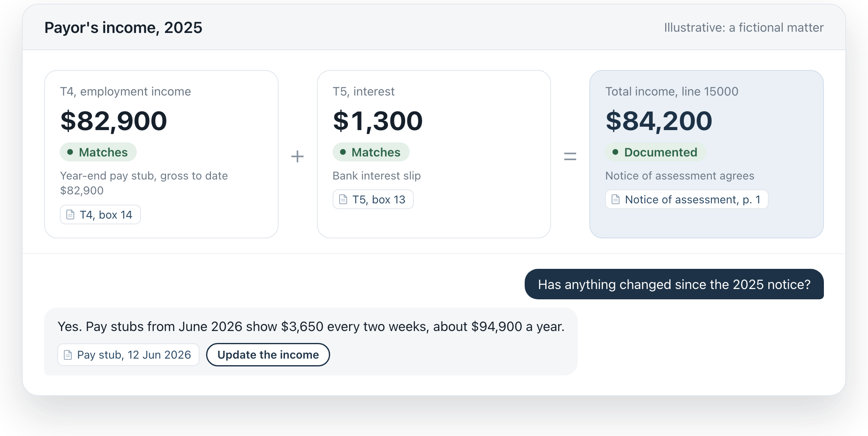Click the Matches badge under T5 interest
Image resolution: width=868 pixels, height=436 pixels.
point(371,152)
